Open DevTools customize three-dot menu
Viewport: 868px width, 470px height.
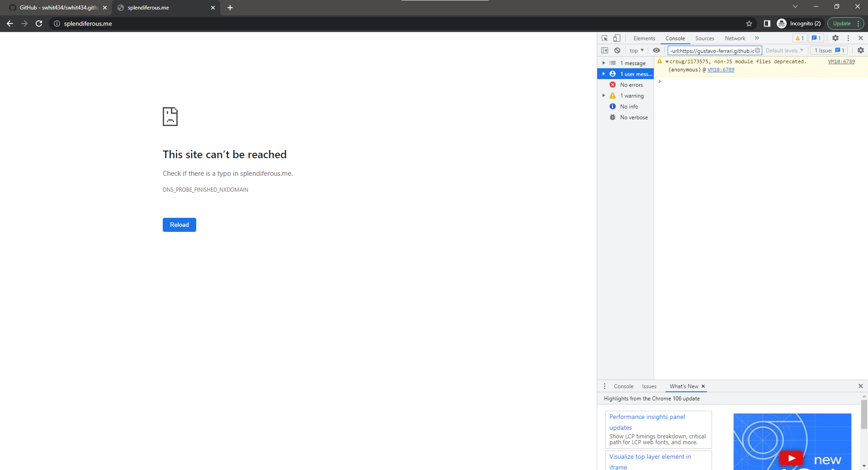[x=848, y=38]
